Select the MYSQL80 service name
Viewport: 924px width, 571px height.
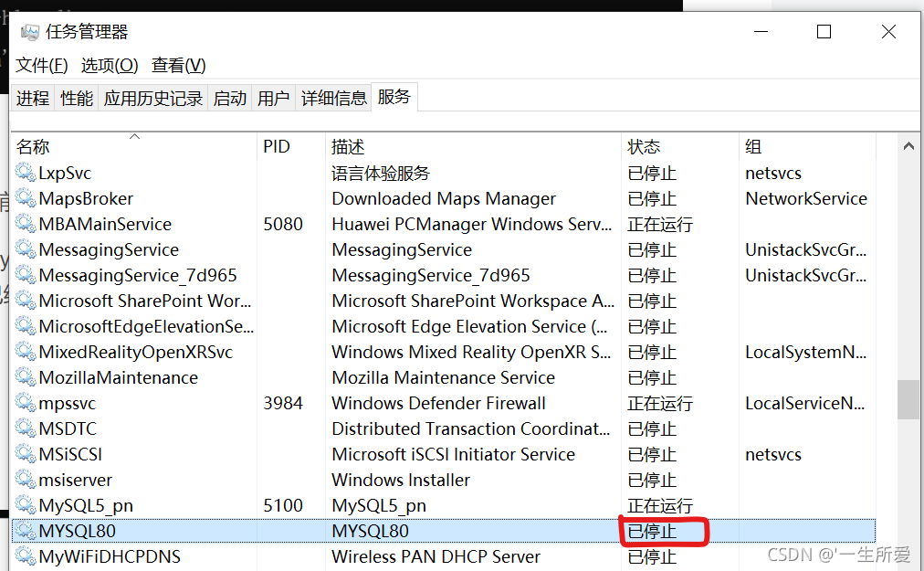click(78, 531)
